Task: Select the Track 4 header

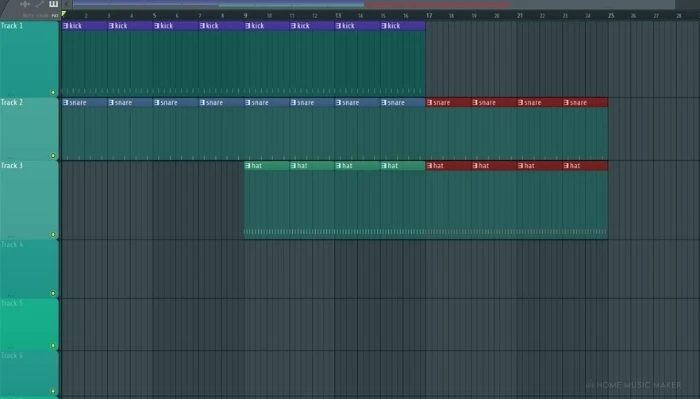Action: (x=29, y=269)
